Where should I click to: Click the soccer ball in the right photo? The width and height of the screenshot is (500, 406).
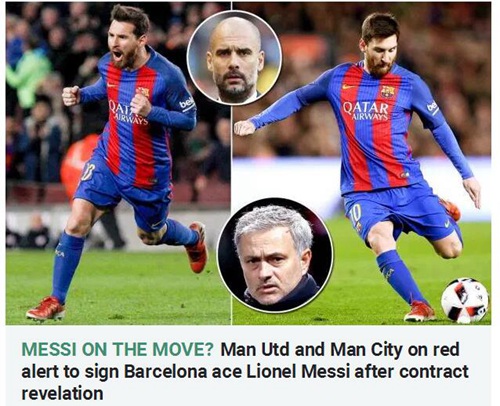pos(465,300)
